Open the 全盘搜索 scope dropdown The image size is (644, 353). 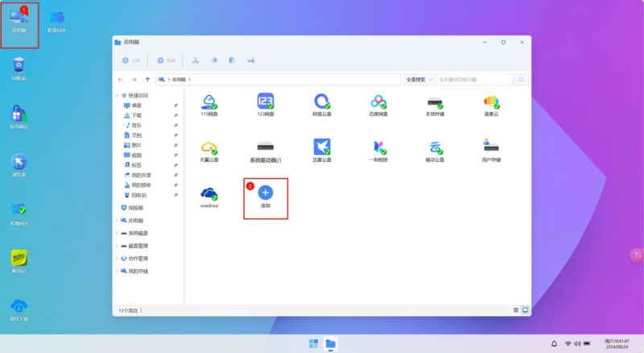tap(419, 80)
